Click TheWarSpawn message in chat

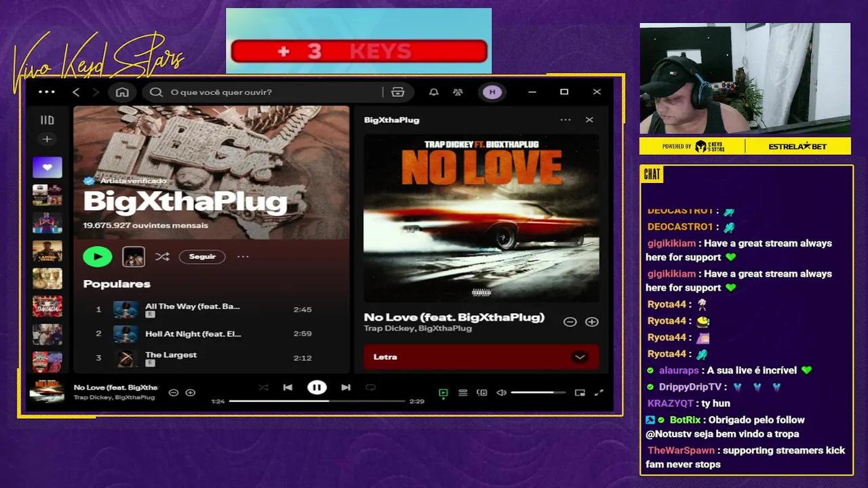coord(746,457)
